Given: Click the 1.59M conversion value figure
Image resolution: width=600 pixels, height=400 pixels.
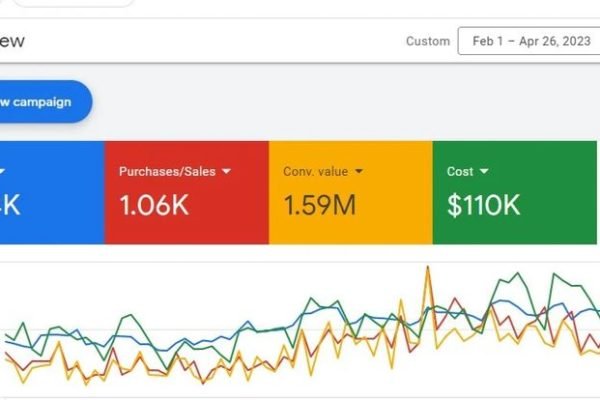Looking at the screenshot, I should click(320, 205).
